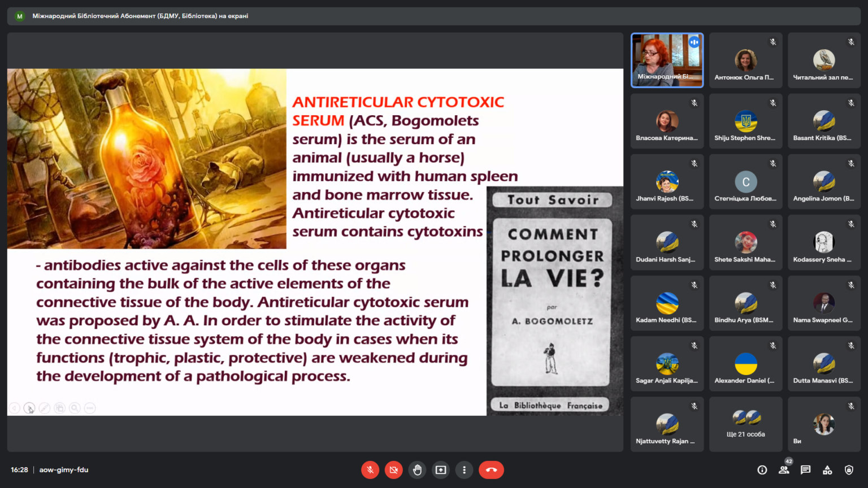Select Sagar Anjali participant tile
Screen dimensions: 868x488
[x=667, y=364]
